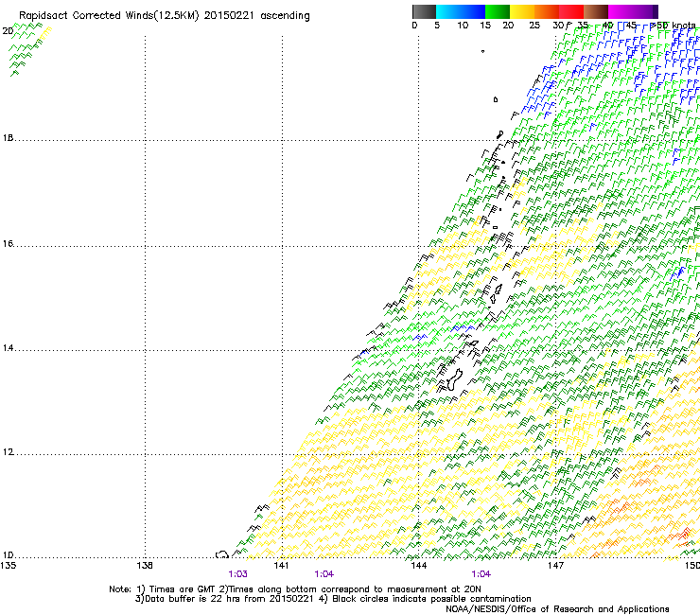The height and width of the screenshot is (615, 700).
Task: Click the longitude label '135'
Action: 8,566
